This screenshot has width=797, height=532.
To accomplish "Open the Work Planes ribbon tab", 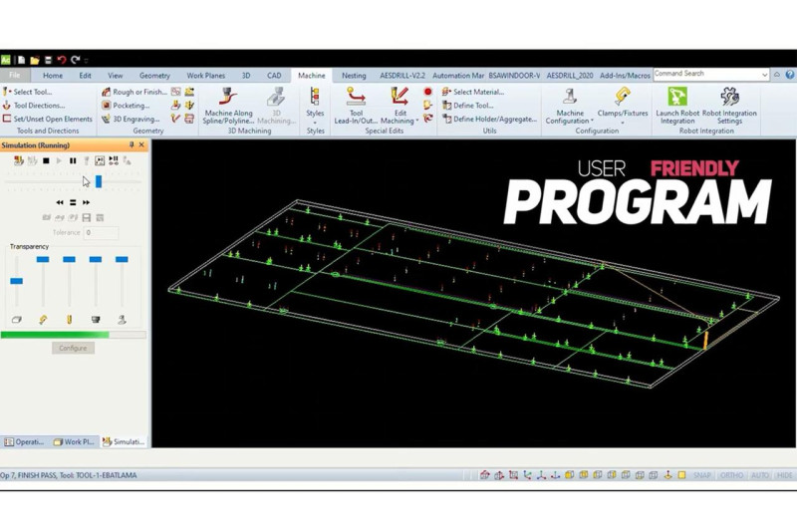I will click(205, 76).
